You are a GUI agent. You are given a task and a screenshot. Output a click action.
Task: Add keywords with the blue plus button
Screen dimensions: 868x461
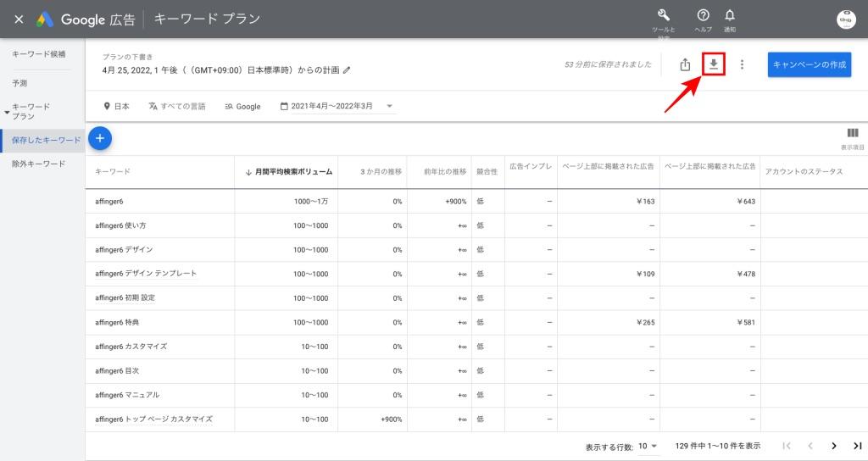(100, 138)
